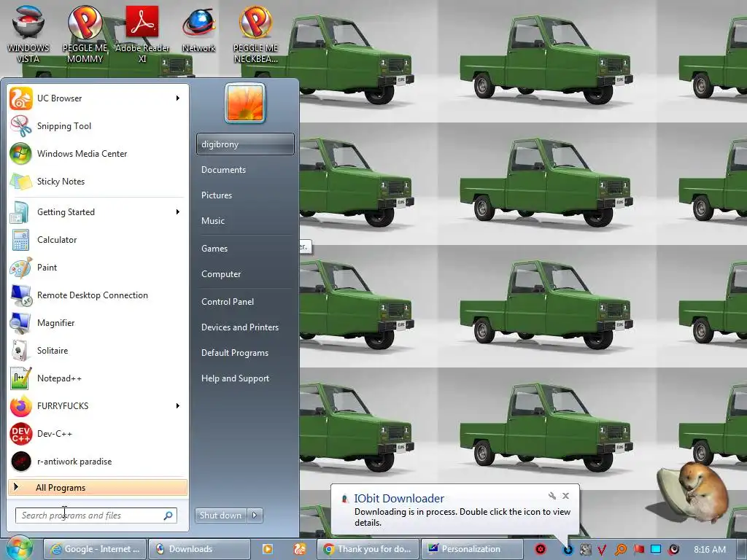The image size is (747, 560).
Task: Open Games from the Start menu
Action: coord(245,248)
